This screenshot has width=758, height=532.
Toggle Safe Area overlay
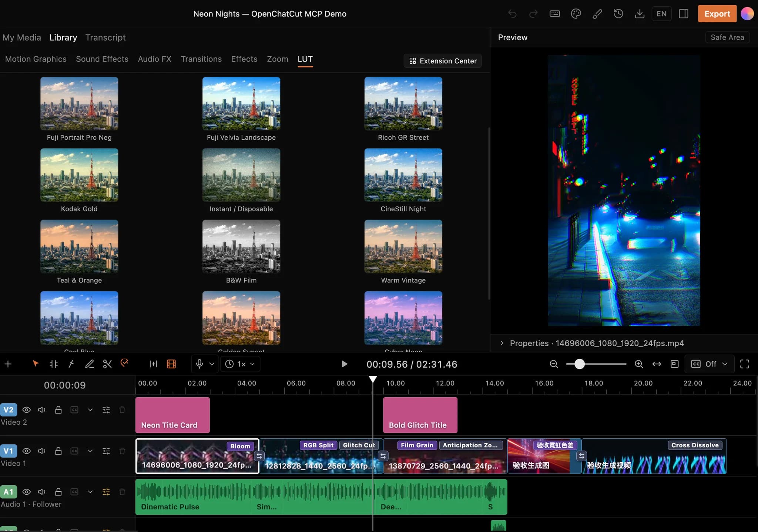coord(727,37)
